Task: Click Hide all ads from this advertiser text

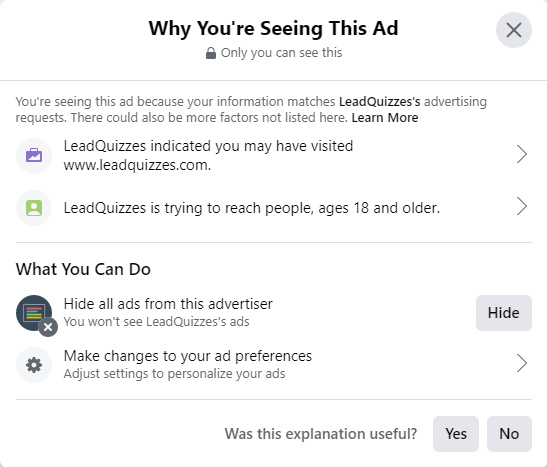Action: (x=168, y=304)
